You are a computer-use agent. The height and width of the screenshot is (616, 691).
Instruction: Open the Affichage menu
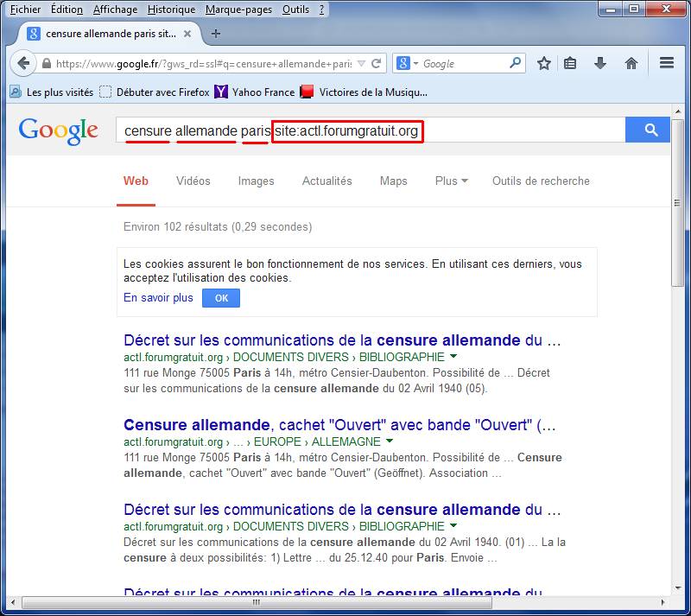115,10
